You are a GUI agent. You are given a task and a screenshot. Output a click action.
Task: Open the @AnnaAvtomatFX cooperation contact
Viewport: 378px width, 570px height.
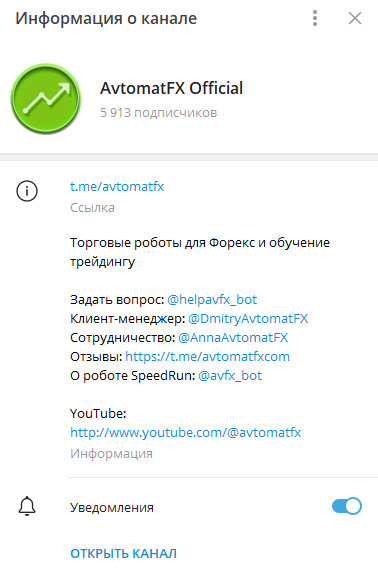click(x=233, y=337)
